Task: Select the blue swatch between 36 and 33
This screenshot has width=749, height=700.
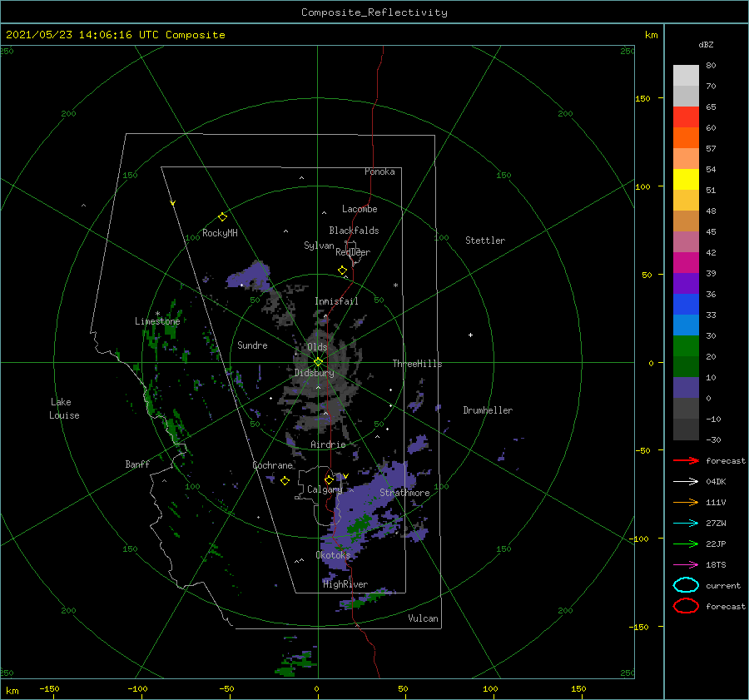Action: tap(686, 305)
